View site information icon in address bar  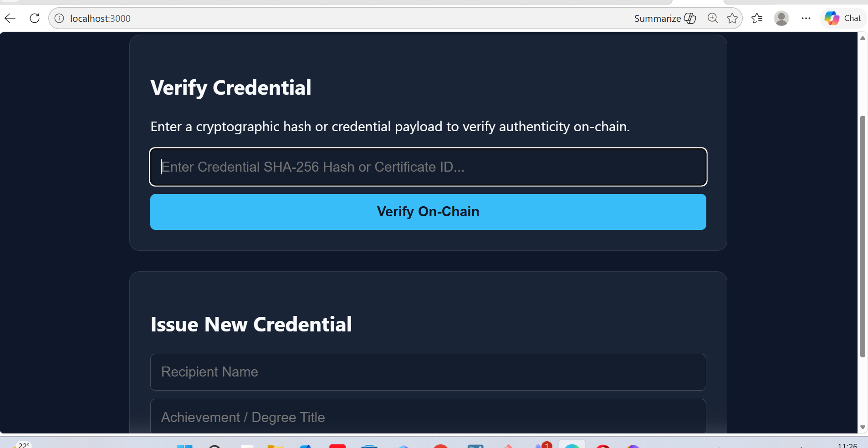59,18
